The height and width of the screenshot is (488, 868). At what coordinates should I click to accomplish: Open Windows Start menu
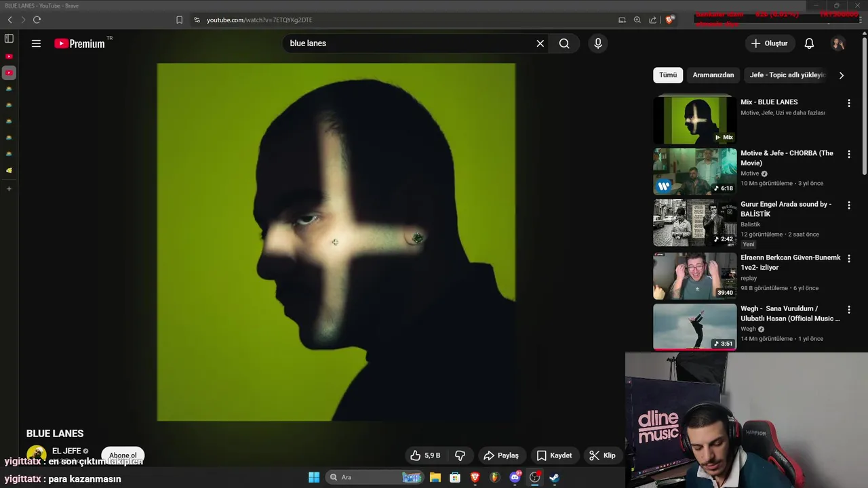pos(314,477)
